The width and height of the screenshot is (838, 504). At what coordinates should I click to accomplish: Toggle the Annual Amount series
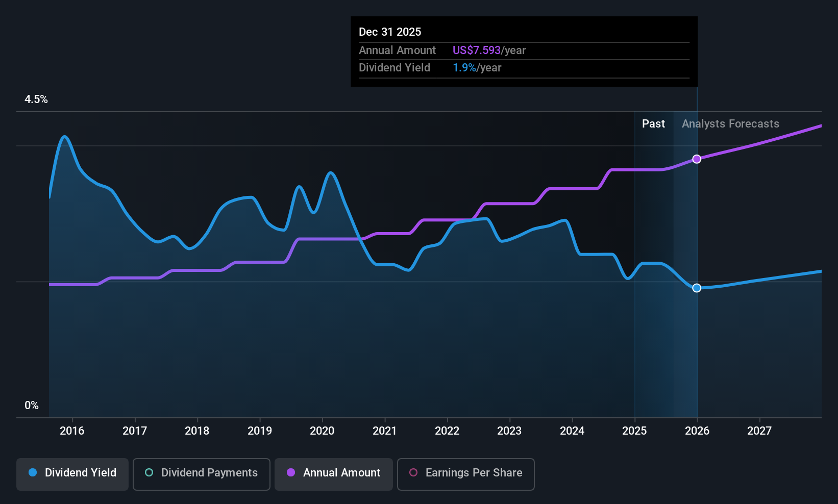334,474
